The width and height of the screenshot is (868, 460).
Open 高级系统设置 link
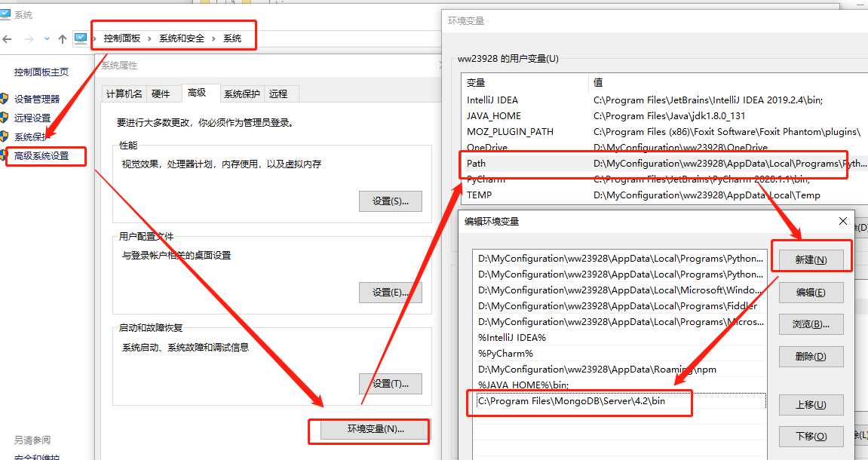[x=41, y=156]
